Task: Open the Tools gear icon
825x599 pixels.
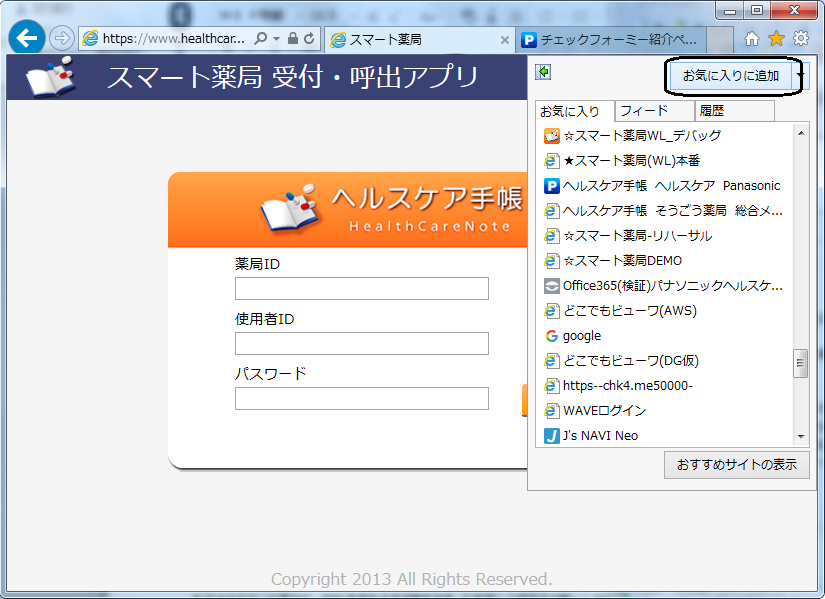Action: pyautogui.click(x=801, y=38)
